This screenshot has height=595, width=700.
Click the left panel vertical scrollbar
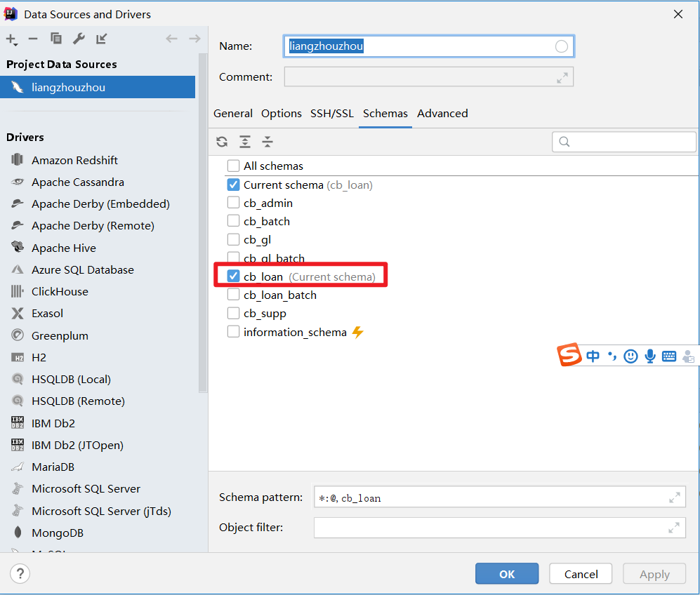(x=203, y=223)
